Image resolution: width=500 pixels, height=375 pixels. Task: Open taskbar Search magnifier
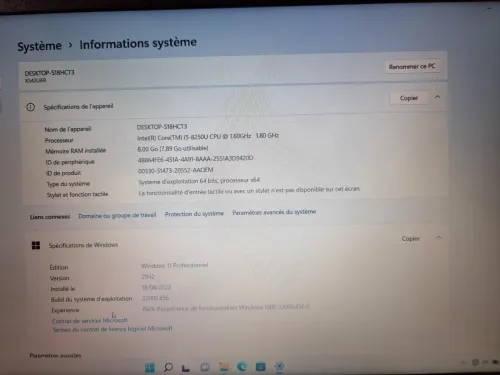coord(168,367)
